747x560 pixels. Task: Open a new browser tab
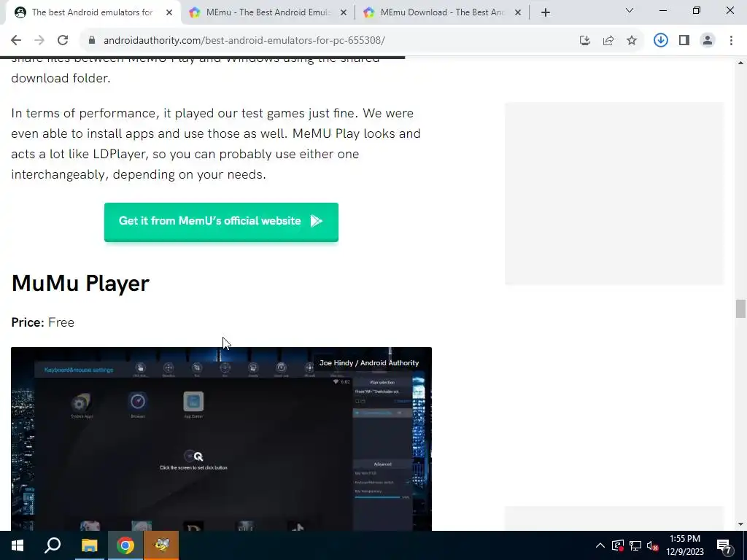[546, 12]
